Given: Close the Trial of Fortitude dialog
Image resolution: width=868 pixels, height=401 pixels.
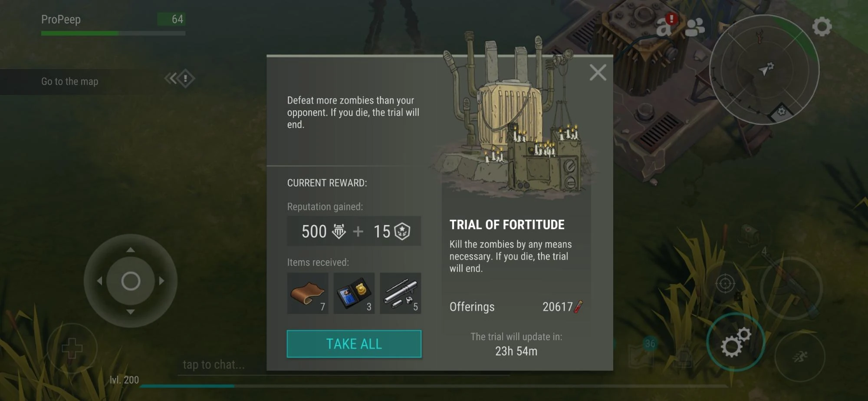Looking at the screenshot, I should click(598, 73).
